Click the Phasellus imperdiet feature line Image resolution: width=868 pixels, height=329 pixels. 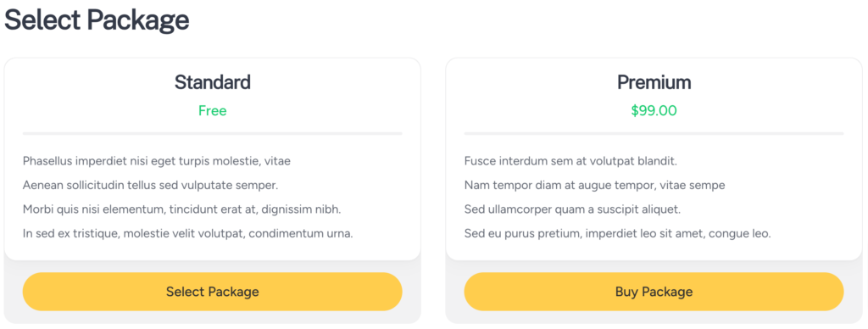pyautogui.click(x=157, y=161)
